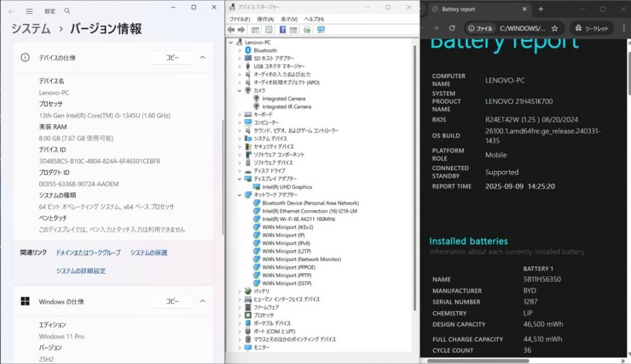Go back using the Settings back arrow
This screenshot has width=631, height=364.
point(11,11)
